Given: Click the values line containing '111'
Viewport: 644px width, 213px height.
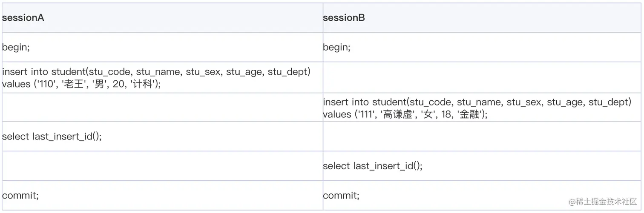Looking at the screenshot, I should pyautogui.click(x=405, y=114).
